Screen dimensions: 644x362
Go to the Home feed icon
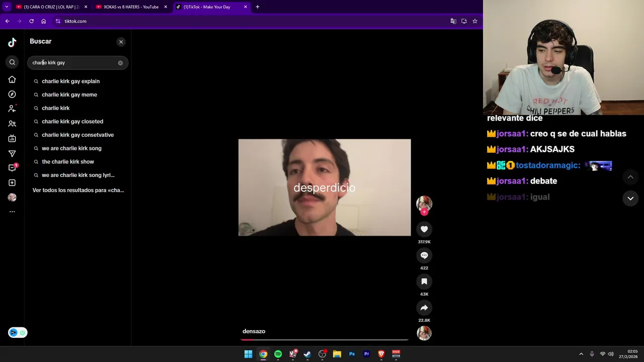(12, 79)
